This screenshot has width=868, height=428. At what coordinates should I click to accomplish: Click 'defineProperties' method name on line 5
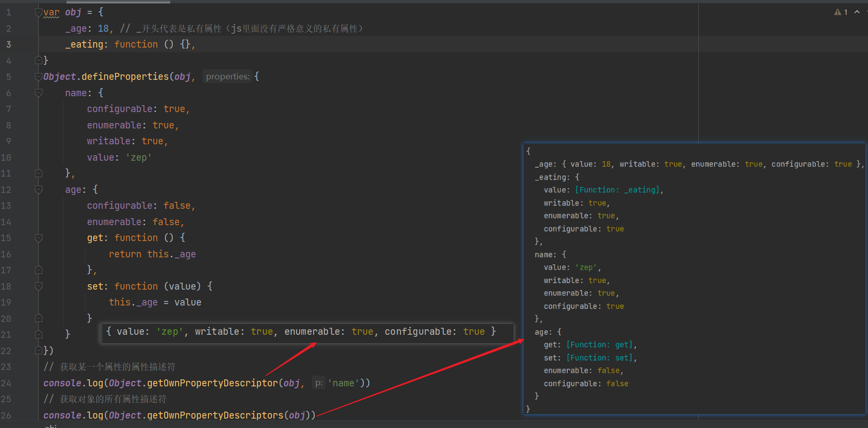(125, 77)
